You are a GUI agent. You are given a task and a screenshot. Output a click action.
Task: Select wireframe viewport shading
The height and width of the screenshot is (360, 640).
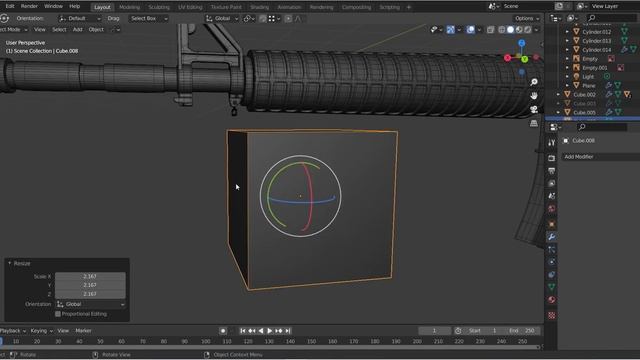pyautogui.click(x=502, y=30)
